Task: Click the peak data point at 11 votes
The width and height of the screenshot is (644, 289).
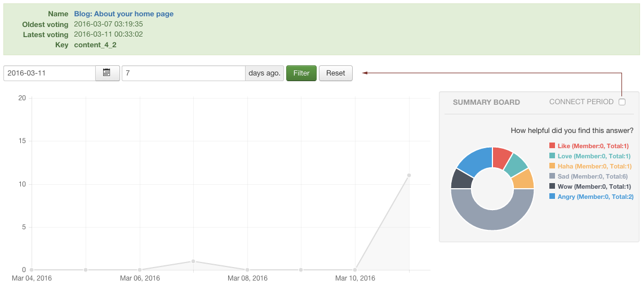Action: [x=409, y=175]
